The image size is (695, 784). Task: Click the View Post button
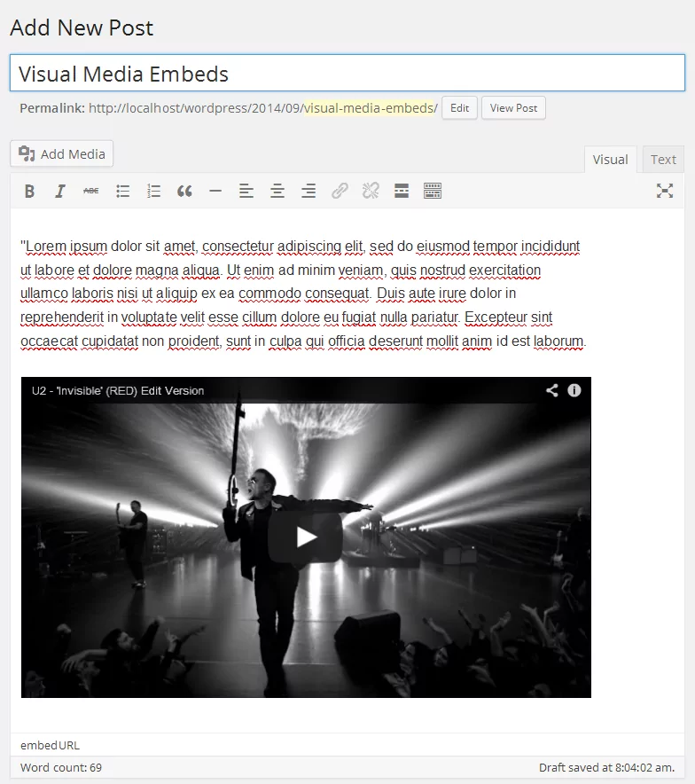click(513, 108)
